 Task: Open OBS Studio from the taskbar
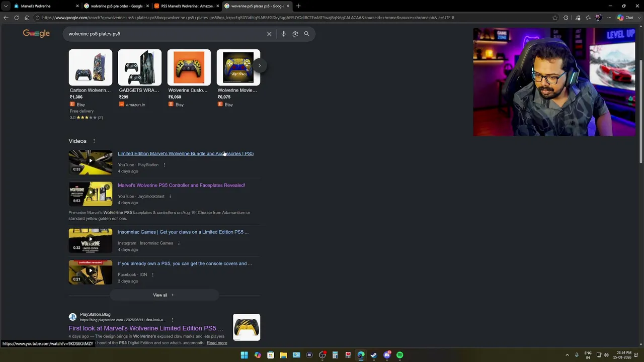[323, 355]
